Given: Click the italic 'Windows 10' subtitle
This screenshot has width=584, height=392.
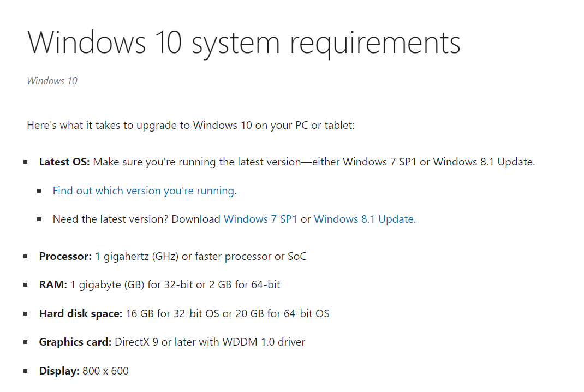Looking at the screenshot, I should click(52, 81).
